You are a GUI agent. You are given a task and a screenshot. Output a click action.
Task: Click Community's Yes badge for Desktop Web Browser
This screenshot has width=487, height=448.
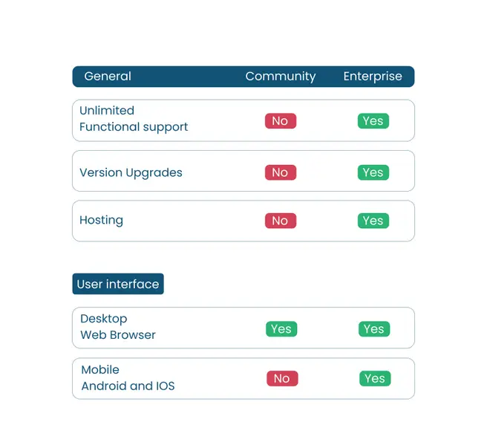281,329
